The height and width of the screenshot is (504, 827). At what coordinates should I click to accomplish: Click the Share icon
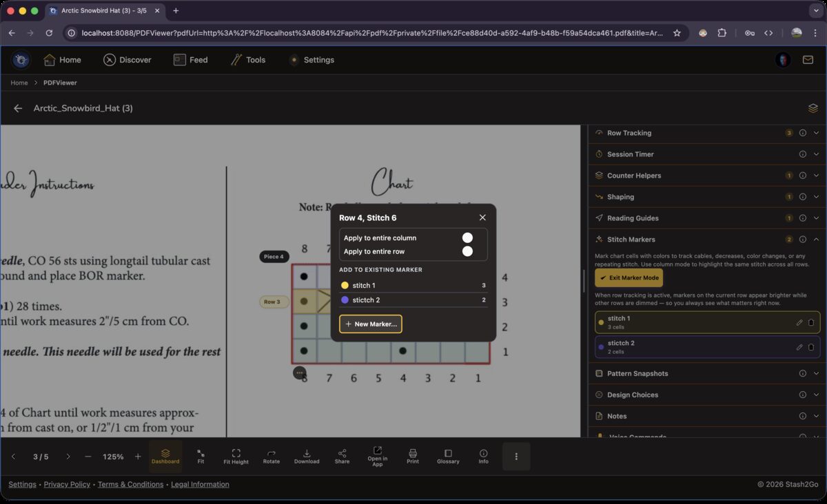(x=342, y=456)
